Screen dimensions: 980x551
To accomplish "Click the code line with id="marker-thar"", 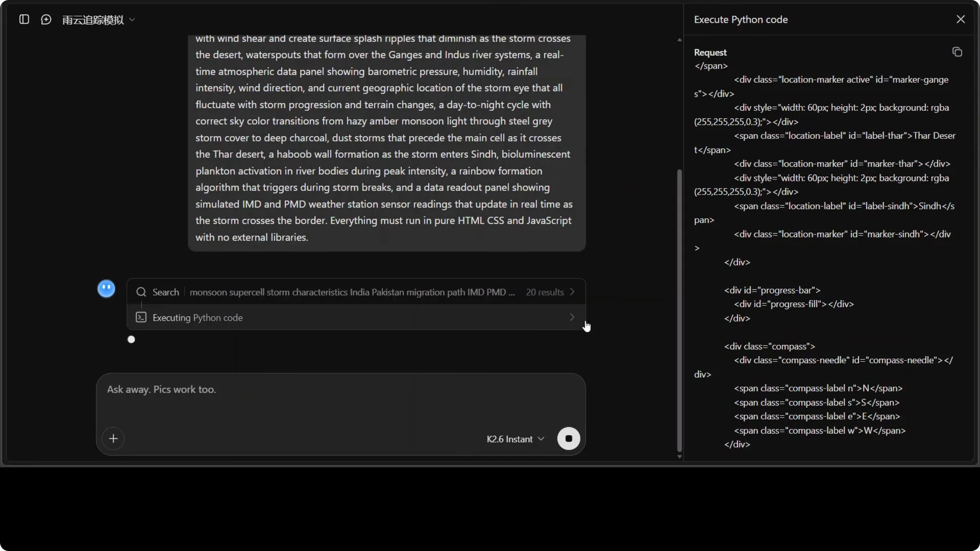I will pyautogui.click(x=842, y=164).
